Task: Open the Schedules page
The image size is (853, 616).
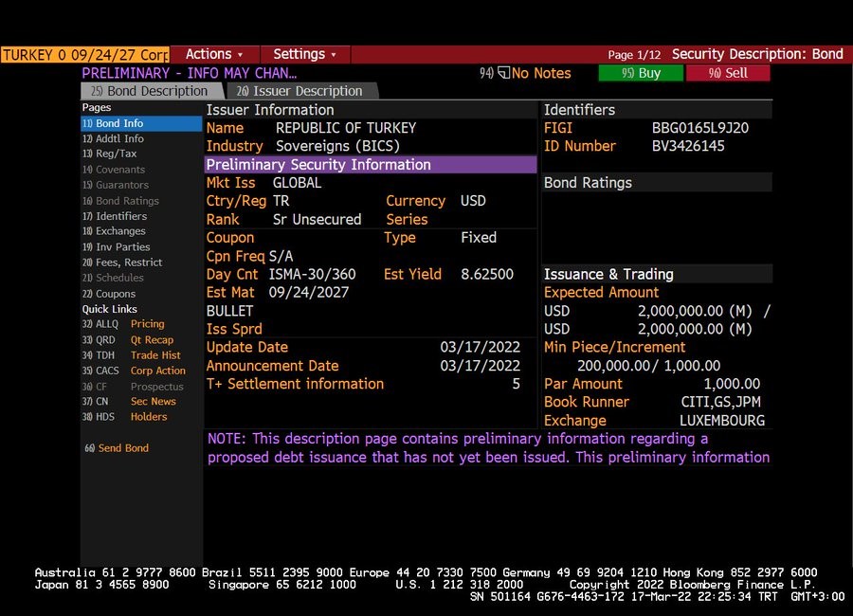Action: 113,278
